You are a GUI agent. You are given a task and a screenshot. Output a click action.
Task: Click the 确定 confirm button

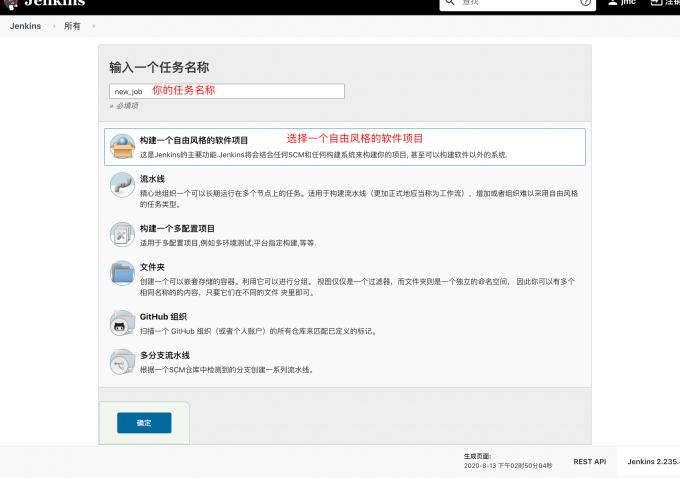pos(144,422)
